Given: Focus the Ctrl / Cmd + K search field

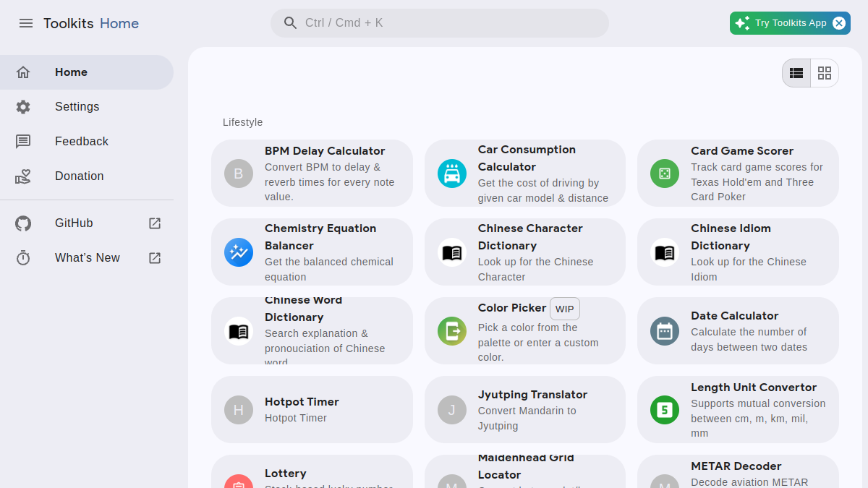Looking at the screenshot, I should (440, 23).
